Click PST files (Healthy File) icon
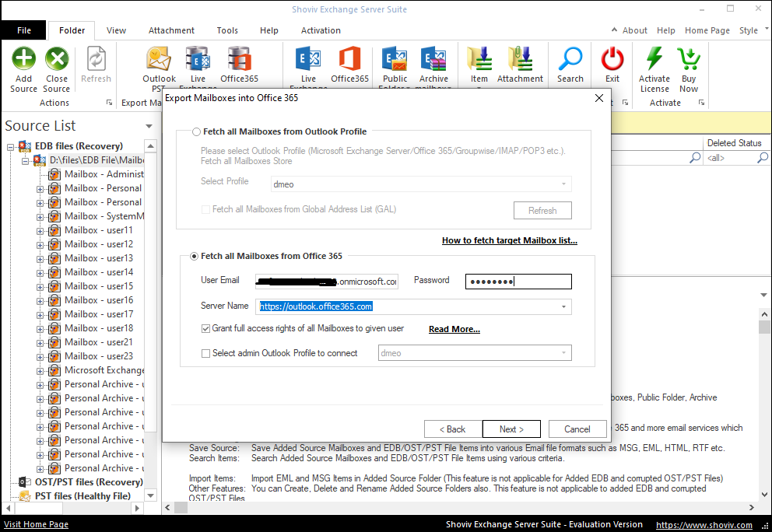This screenshot has width=772, height=532. [25, 496]
